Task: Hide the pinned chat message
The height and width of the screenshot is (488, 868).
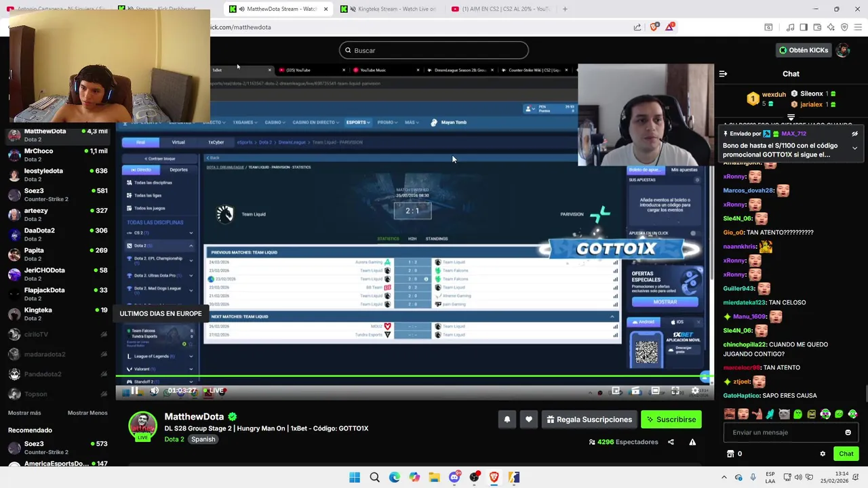Action: coord(854,134)
